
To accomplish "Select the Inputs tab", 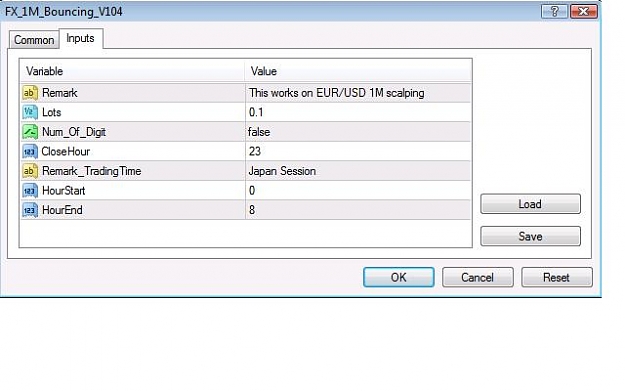I will (81, 38).
